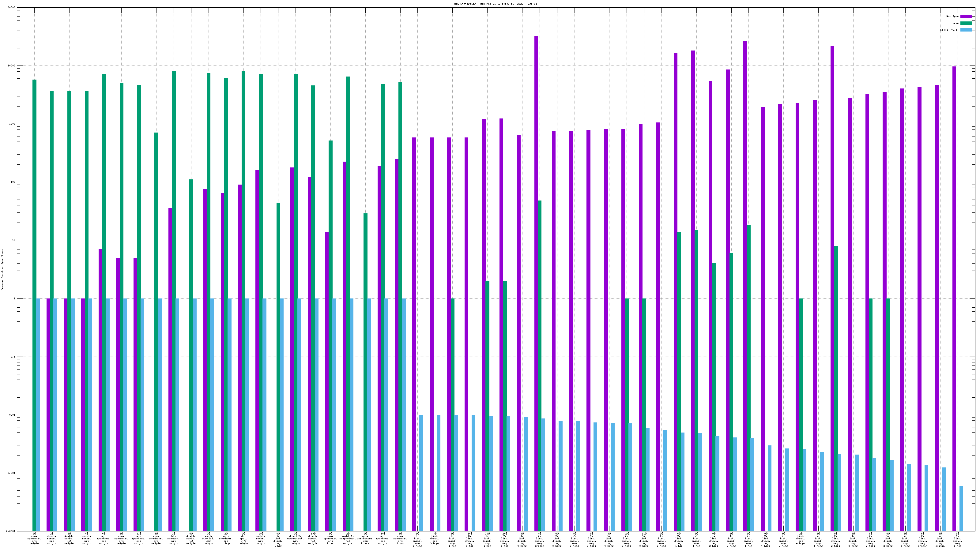
Task: Click the purple Not Spam legend swatch
Action: click(966, 16)
